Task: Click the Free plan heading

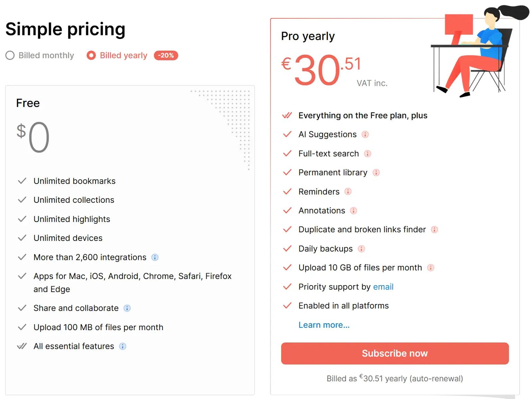Action: coord(28,103)
